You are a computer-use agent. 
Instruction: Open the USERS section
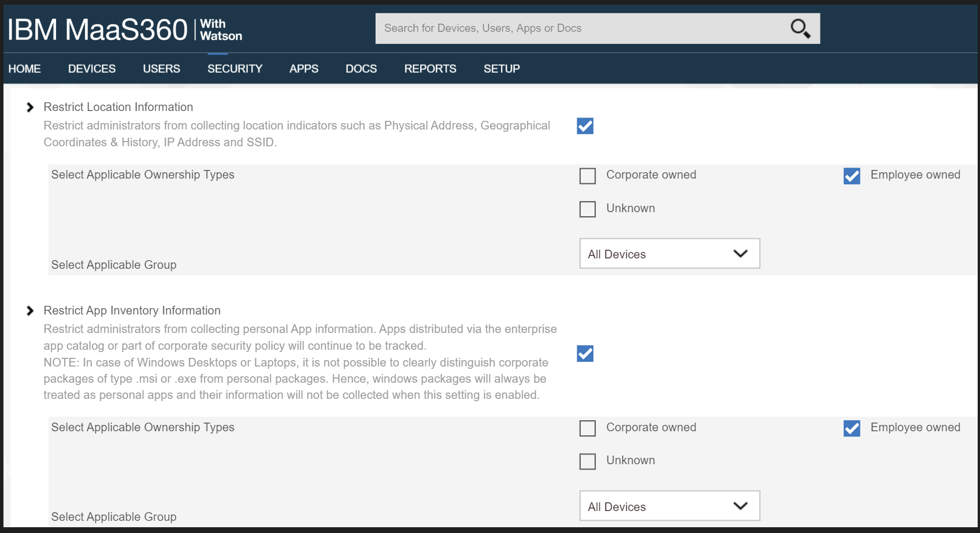tap(161, 68)
